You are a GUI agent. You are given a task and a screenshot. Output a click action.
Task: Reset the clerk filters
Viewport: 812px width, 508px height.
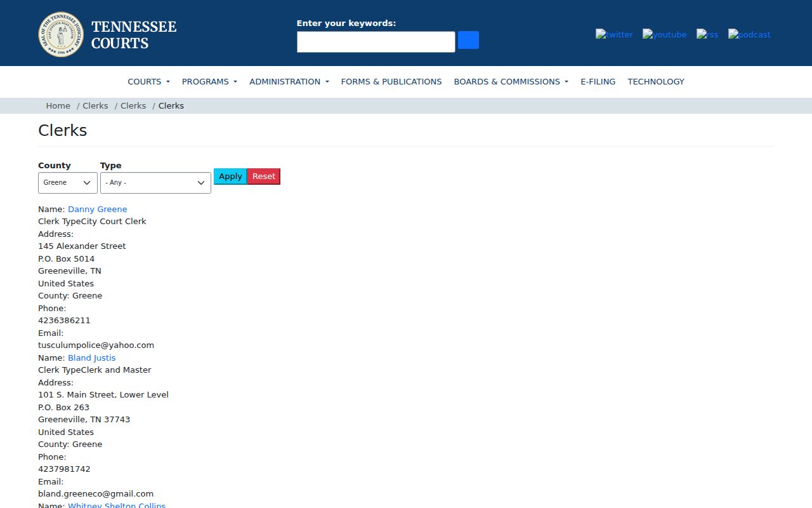coord(264,177)
